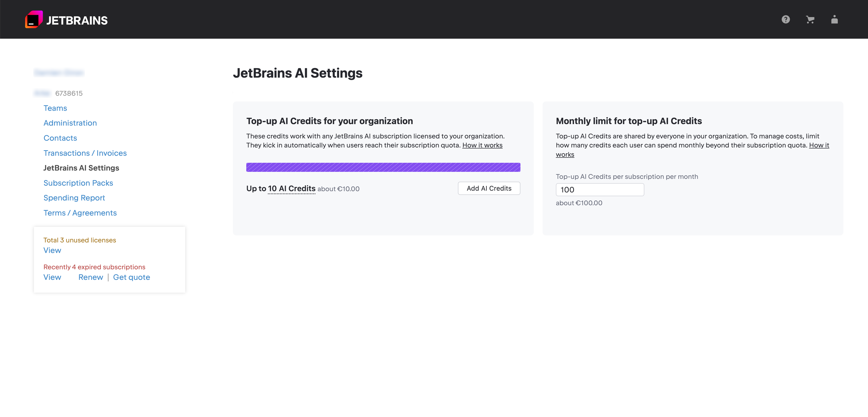Click the monthly top-up credits input field
This screenshot has width=868, height=417.
click(x=599, y=190)
